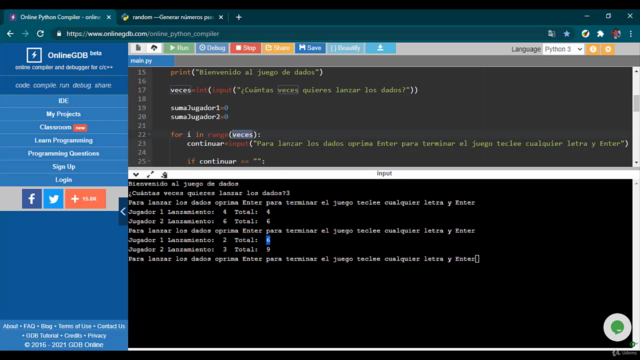640x360 pixels.
Task: Bookmark the page with the star icon
Action: (x=567, y=34)
